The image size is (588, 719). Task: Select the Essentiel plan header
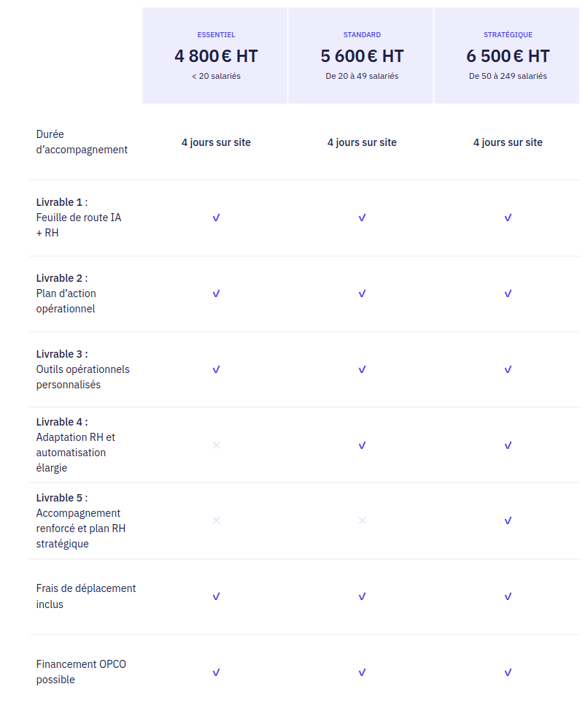pos(216,34)
